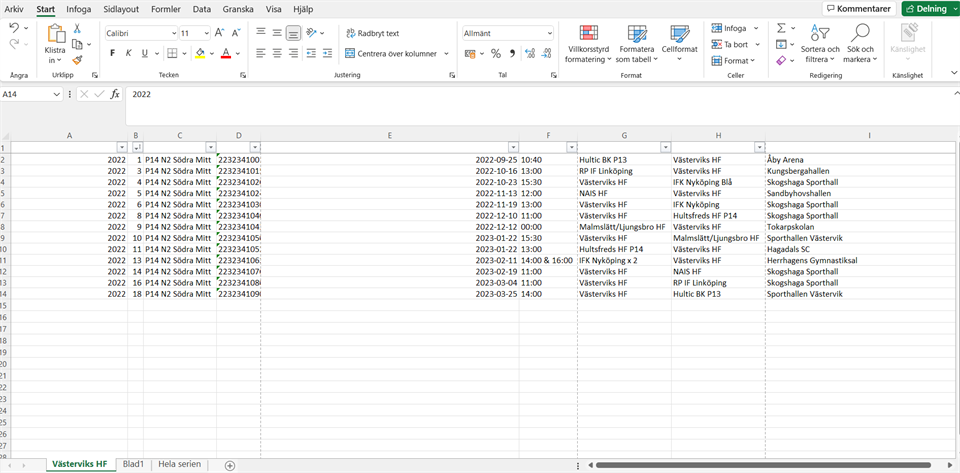This screenshot has height=473, width=960.
Task: Open Villkorsstyrd formatering
Action: pyautogui.click(x=586, y=46)
